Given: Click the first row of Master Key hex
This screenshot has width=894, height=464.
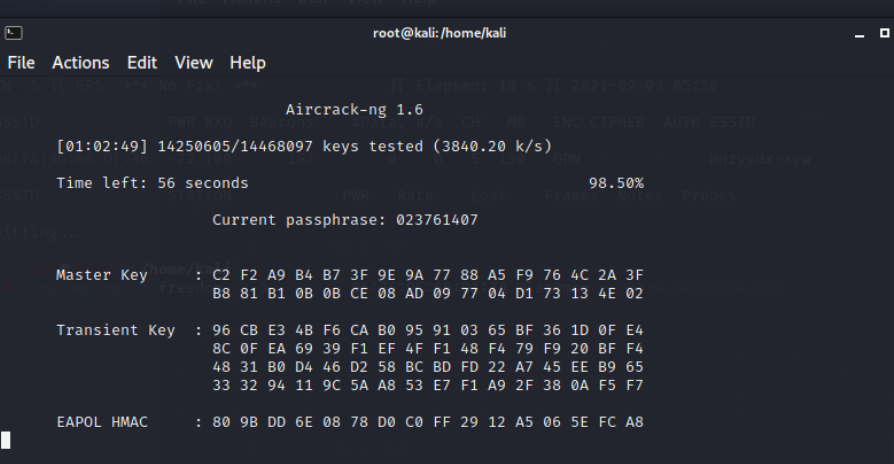Looking at the screenshot, I should 428,274.
